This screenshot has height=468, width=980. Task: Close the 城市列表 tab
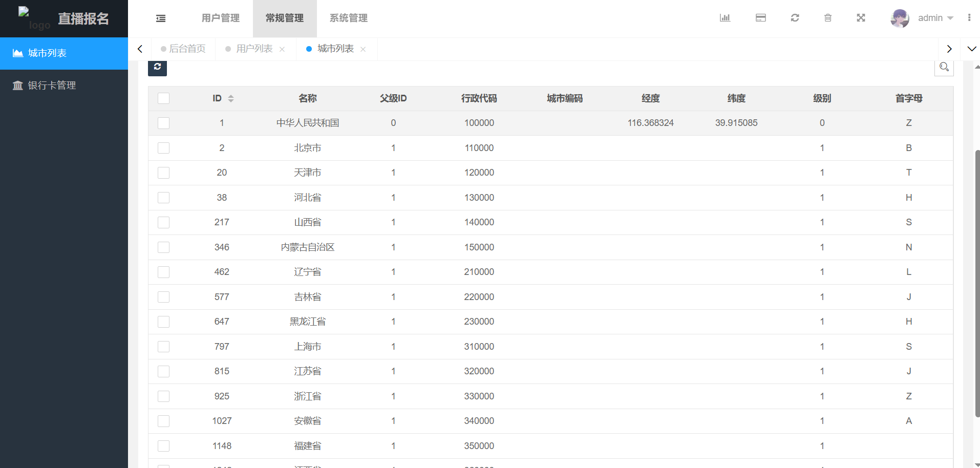(x=363, y=49)
